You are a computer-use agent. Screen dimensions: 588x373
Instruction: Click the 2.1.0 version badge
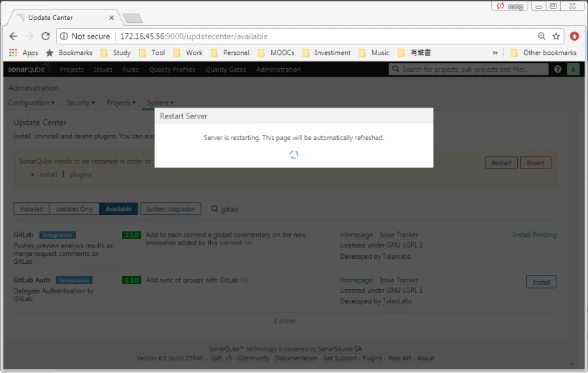[131, 235]
